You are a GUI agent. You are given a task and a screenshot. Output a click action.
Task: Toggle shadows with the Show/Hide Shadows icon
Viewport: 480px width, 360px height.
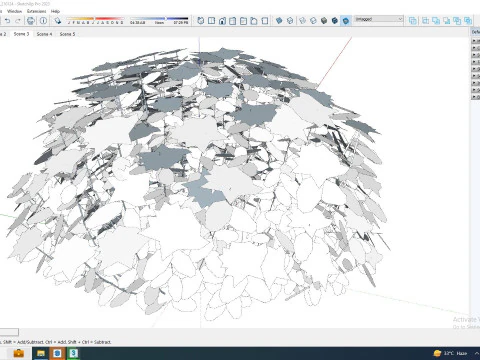[58, 21]
